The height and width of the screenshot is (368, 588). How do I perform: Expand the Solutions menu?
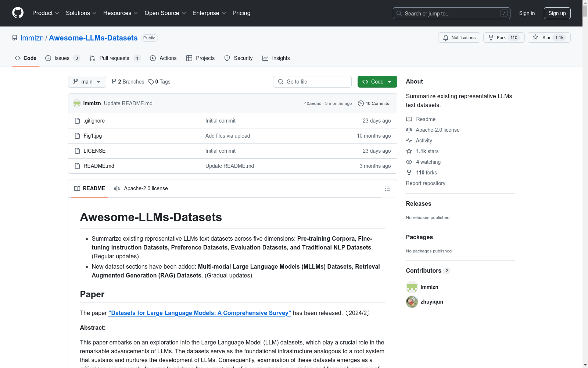[81, 13]
